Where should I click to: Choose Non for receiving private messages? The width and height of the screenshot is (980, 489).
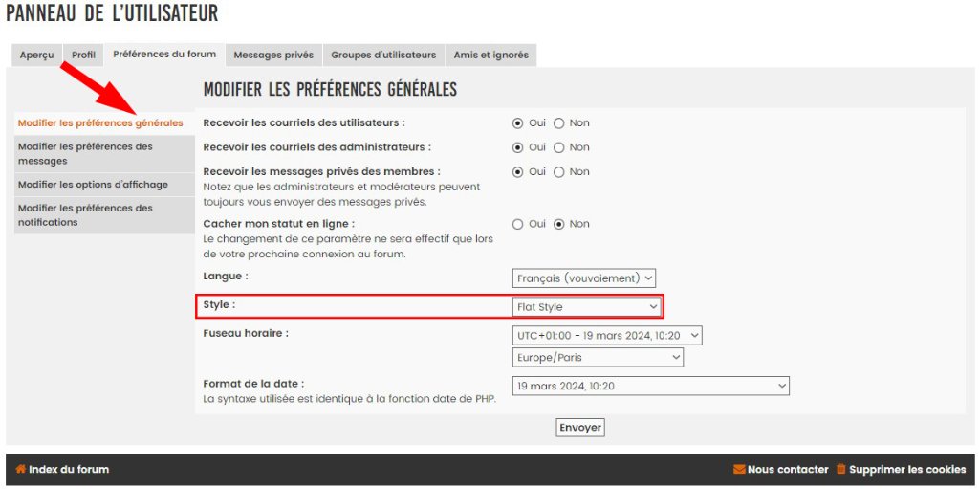(559, 173)
